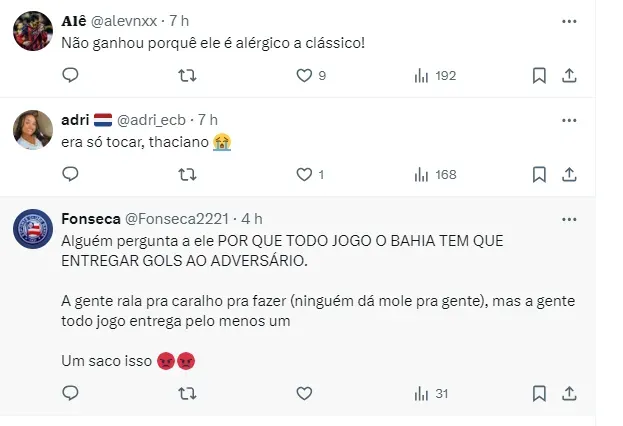Retweet adri's post
Viewport: 623px width, 426px height.
coord(186,174)
